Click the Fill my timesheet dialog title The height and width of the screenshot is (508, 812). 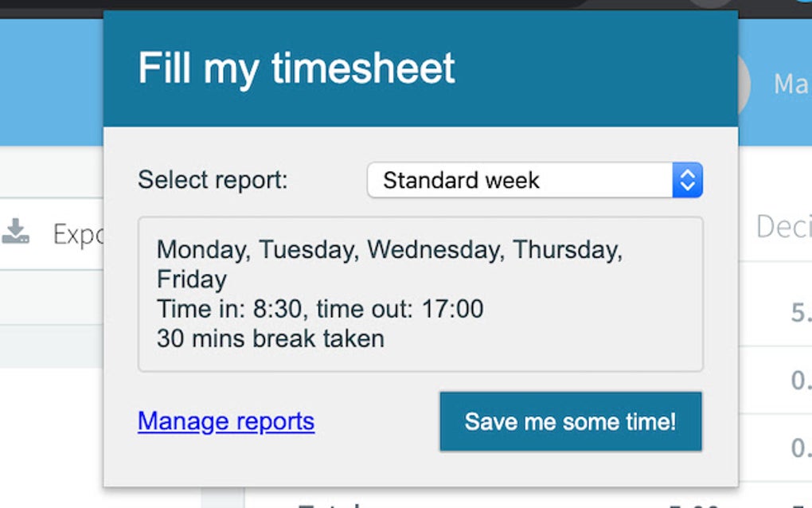tap(297, 68)
